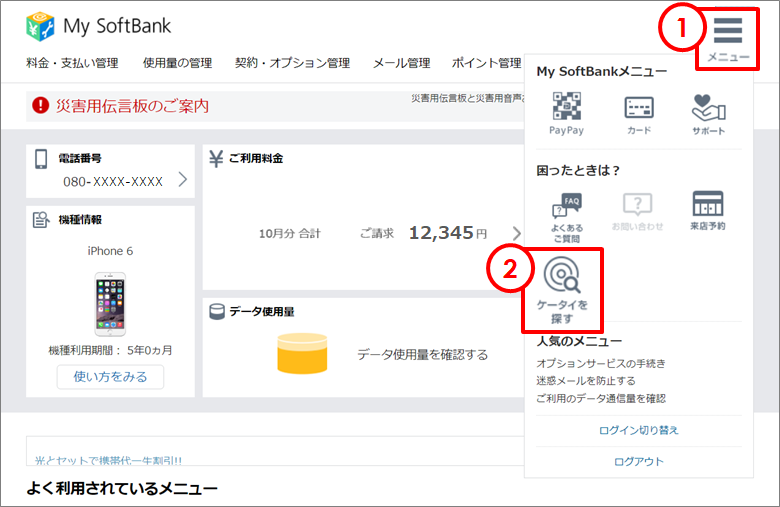
Task: Click the phone icon beside 電話番号
Action: (41, 159)
